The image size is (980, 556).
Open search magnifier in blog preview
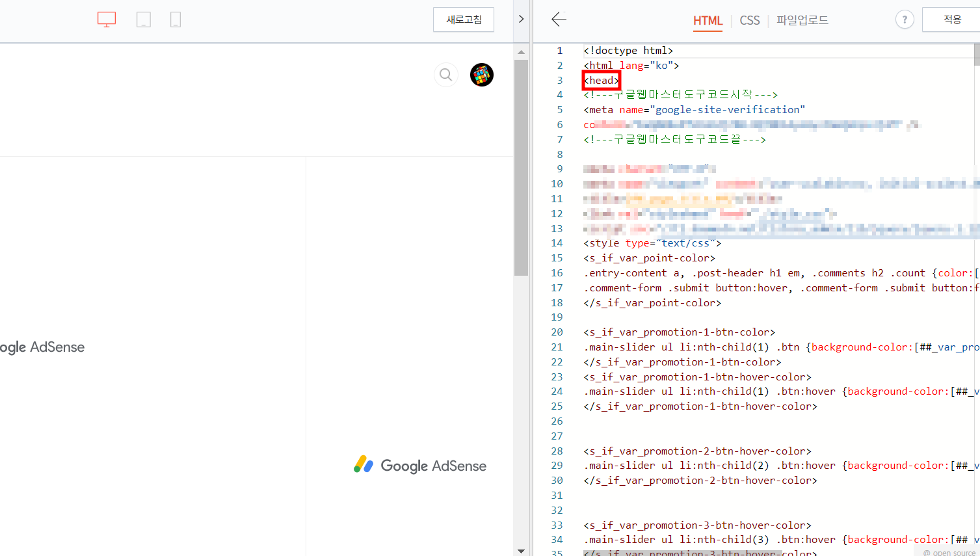tap(445, 75)
